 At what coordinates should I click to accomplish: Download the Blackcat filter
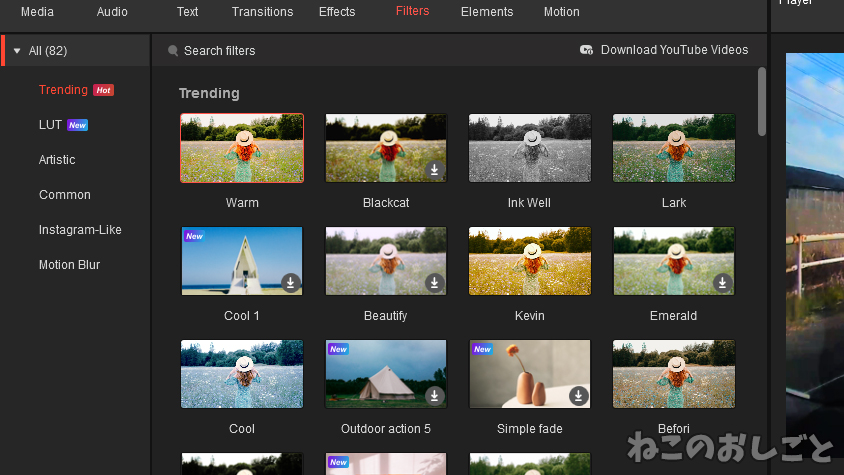[x=434, y=170]
